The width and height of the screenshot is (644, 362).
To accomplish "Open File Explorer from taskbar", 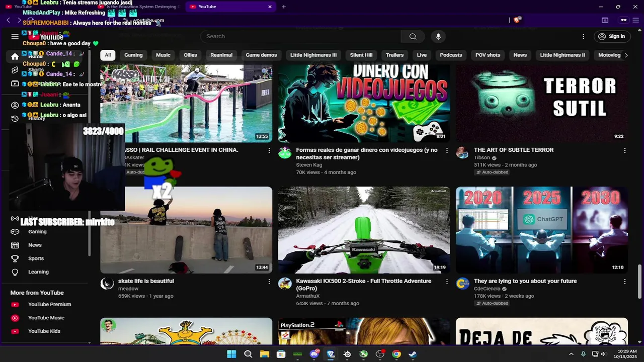I will tap(264, 354).
